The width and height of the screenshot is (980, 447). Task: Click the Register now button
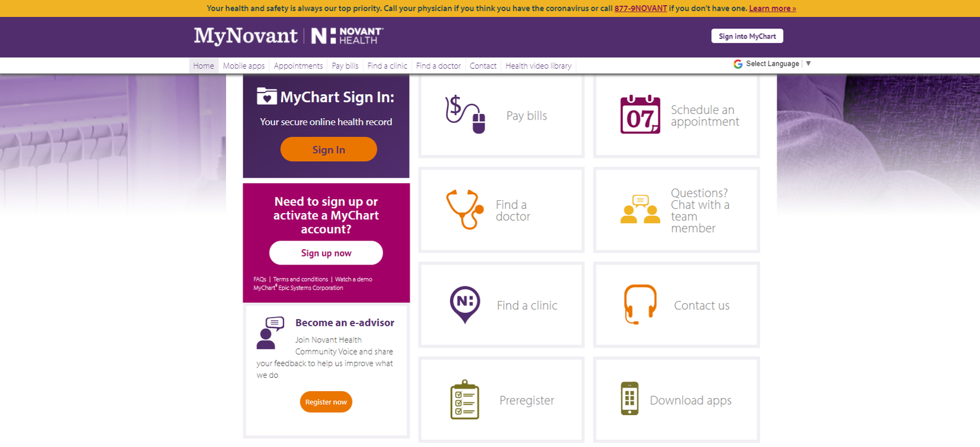[326, 402]
